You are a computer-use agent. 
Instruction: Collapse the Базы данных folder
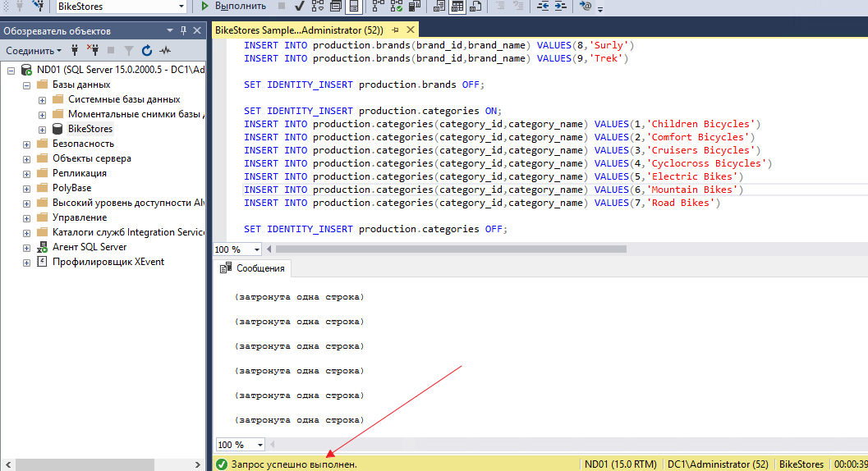point(26,85)
